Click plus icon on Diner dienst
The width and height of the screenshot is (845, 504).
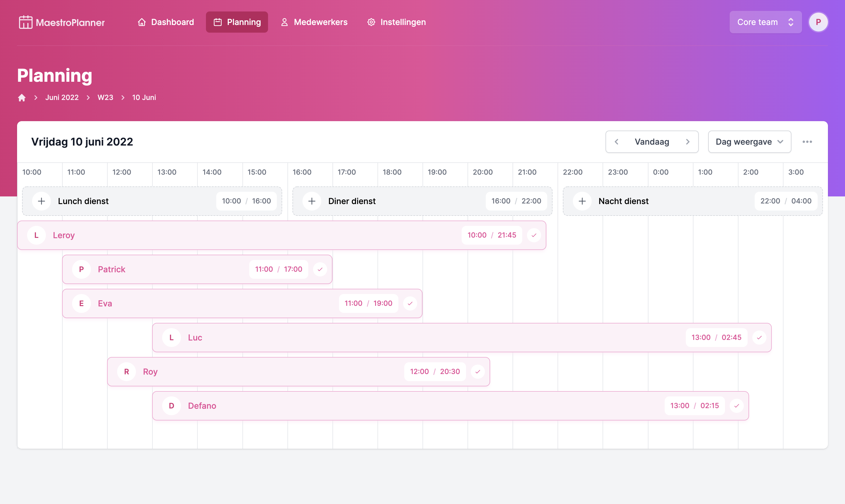click(x=312, y=201)
